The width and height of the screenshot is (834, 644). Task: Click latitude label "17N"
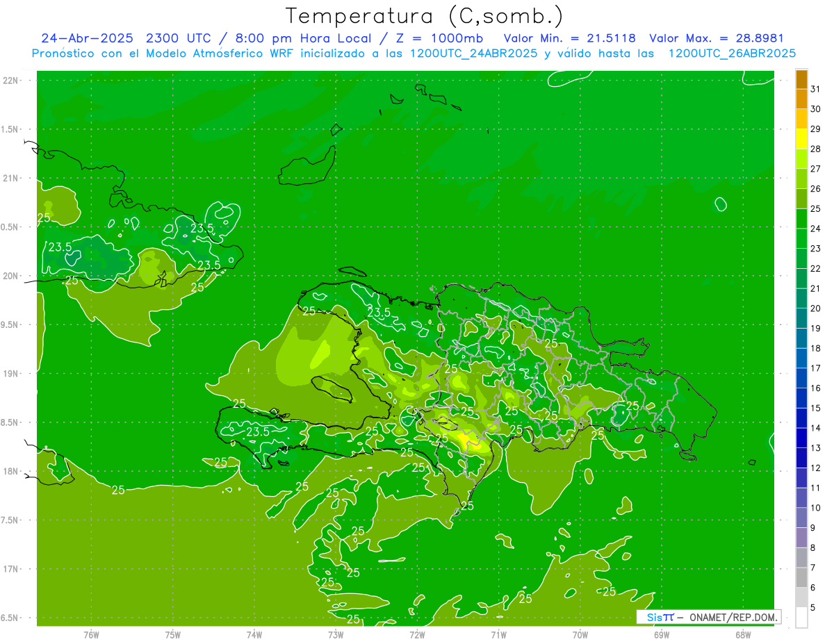point(12,570)
